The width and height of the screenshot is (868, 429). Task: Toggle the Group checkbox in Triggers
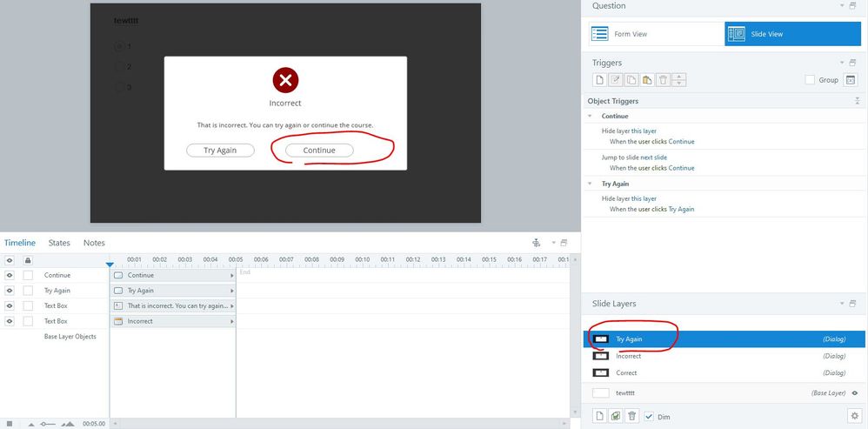(810, 80)
